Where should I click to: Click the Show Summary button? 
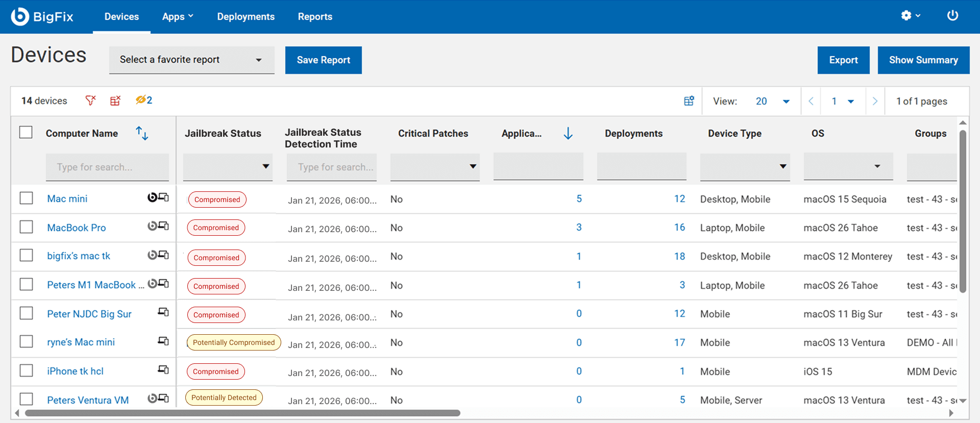(x=923, y=60)
